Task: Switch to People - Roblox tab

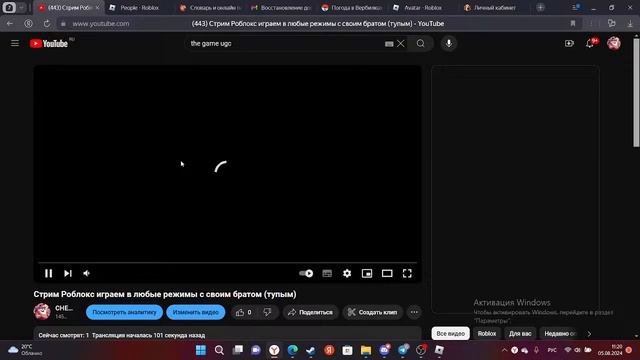Action: (139, 8)
